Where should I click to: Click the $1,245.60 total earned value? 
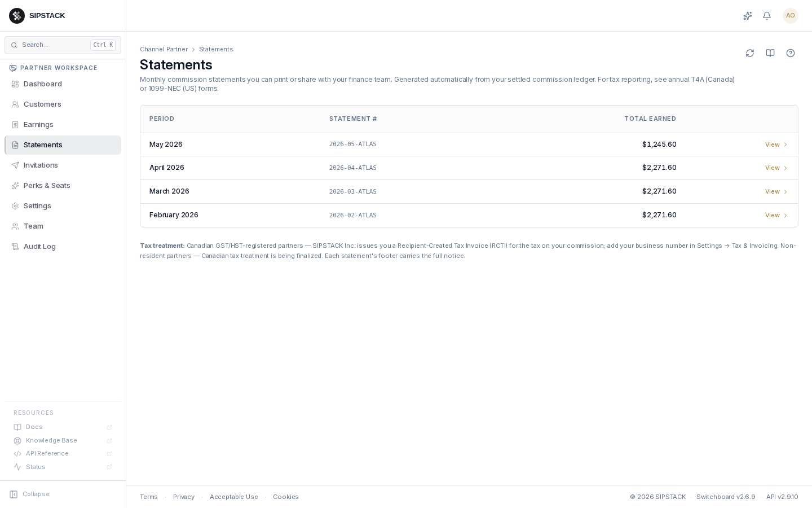(x=659, y=144)
